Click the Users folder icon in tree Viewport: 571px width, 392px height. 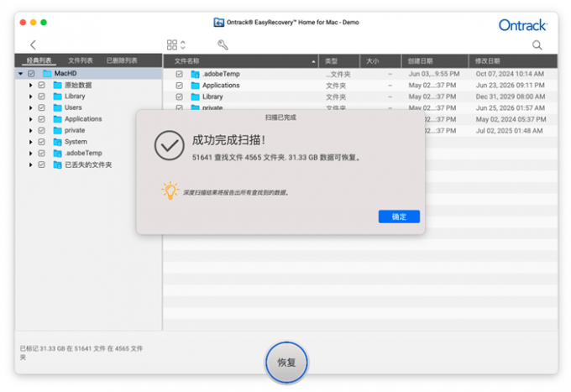(58, 107)
